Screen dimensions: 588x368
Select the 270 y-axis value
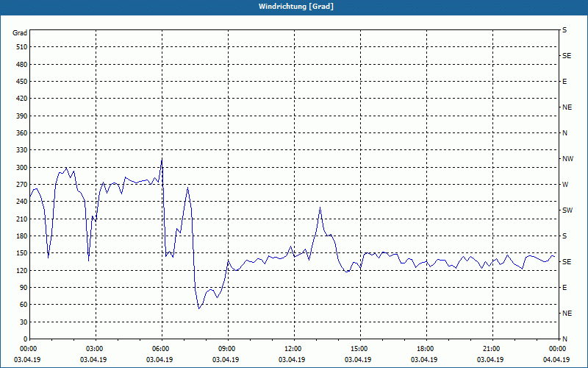[x=22, y=185]
